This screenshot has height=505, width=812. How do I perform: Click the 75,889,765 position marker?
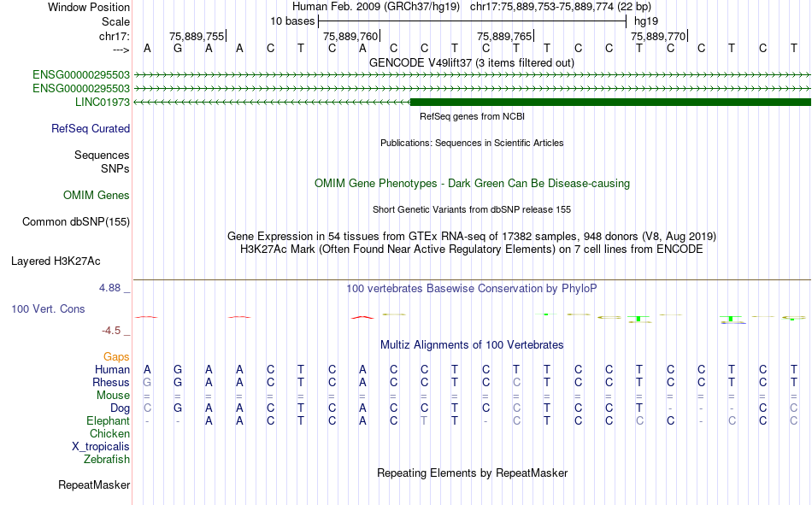pyautogui.click(x=505, y=36)
